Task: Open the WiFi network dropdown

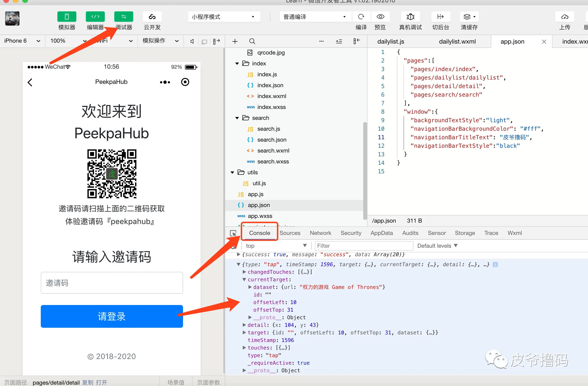Action: [114, 41]
